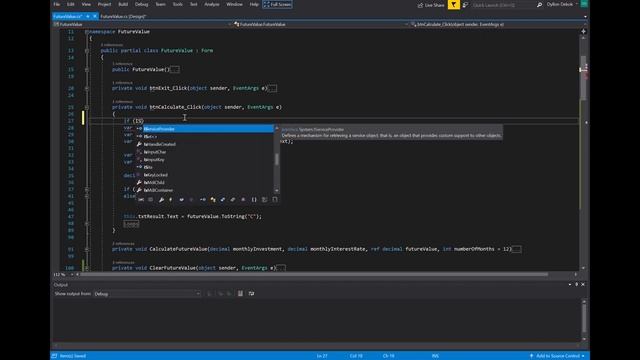Close the Output panel
640x360 pixels.
pyautogui.click(x=583, y=284)
